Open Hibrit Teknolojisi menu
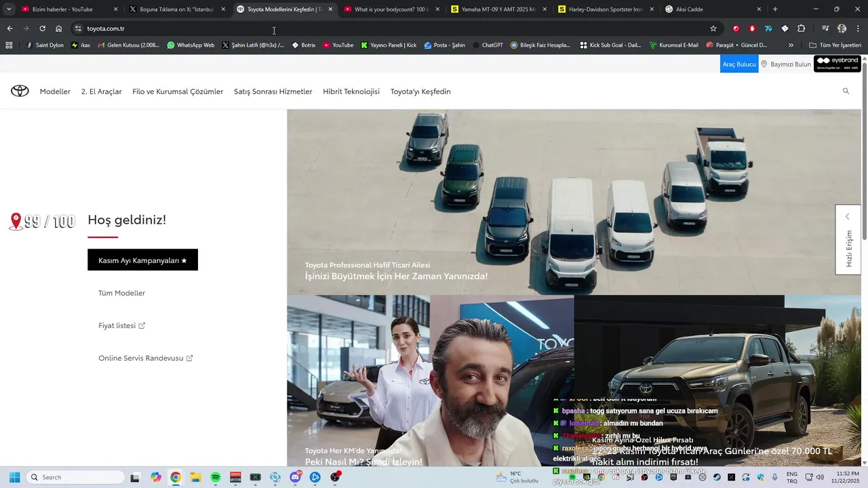Image resolution: width=868 pixels, height=488 pixels. (x=351, y=91)
